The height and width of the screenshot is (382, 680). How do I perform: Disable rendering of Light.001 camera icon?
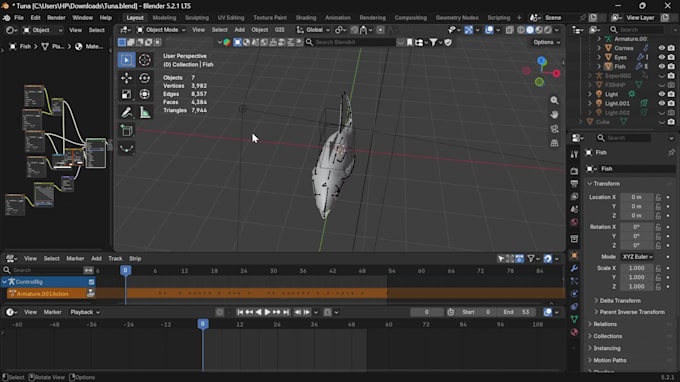(671, 104)
